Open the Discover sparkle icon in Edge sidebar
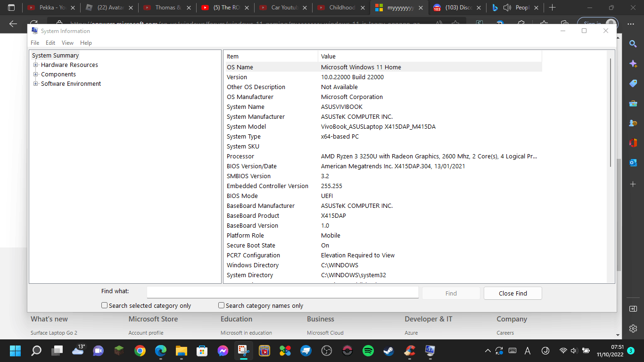 633,64
